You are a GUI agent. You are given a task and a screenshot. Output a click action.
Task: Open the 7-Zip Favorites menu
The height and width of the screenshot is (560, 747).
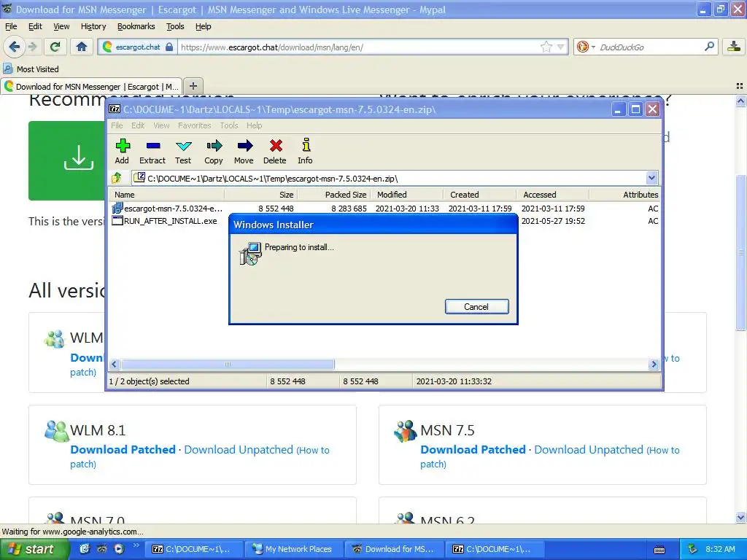coord(194,125)
